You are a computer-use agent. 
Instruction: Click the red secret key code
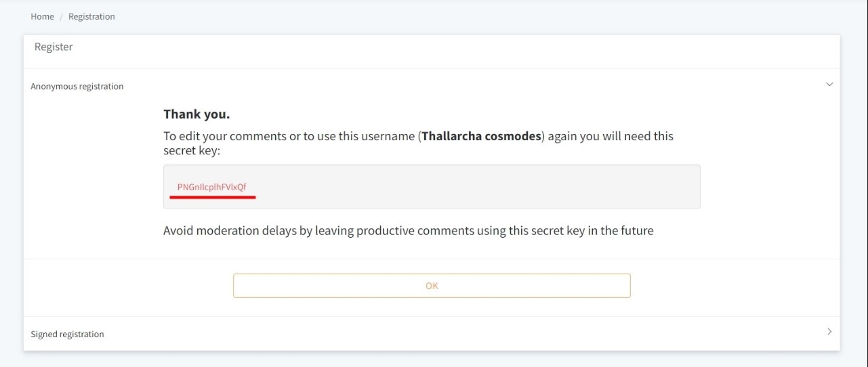tap(212, 187)
